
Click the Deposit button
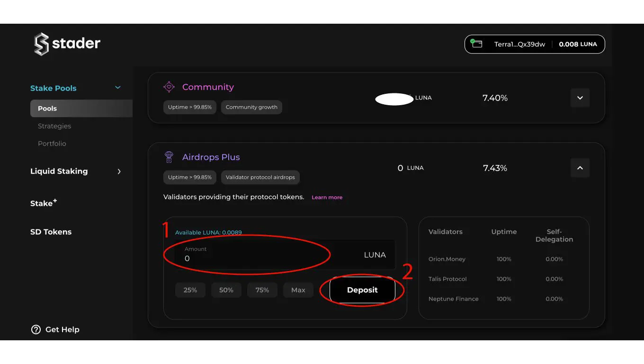[362, 290]
